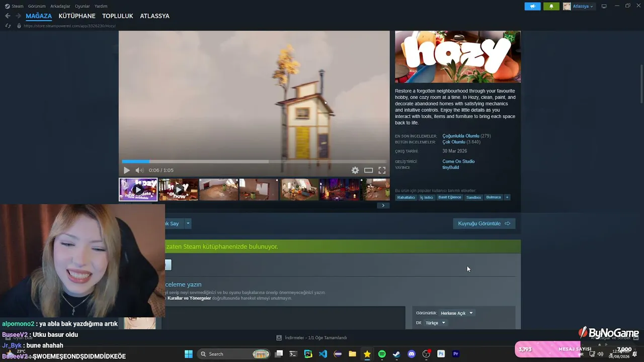Switch to Steam taskbar icon
This screenshot has height=362, width=644.
(x=396, y=354)
